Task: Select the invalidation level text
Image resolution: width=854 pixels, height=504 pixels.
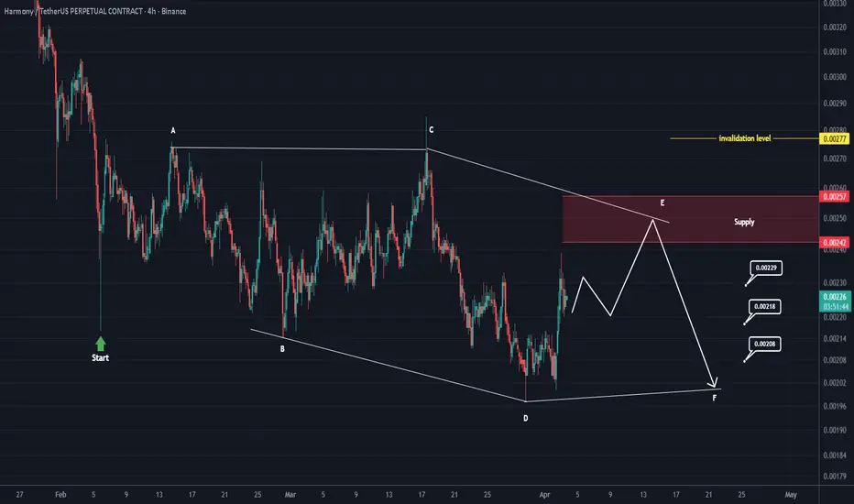Action: point(745,138)
